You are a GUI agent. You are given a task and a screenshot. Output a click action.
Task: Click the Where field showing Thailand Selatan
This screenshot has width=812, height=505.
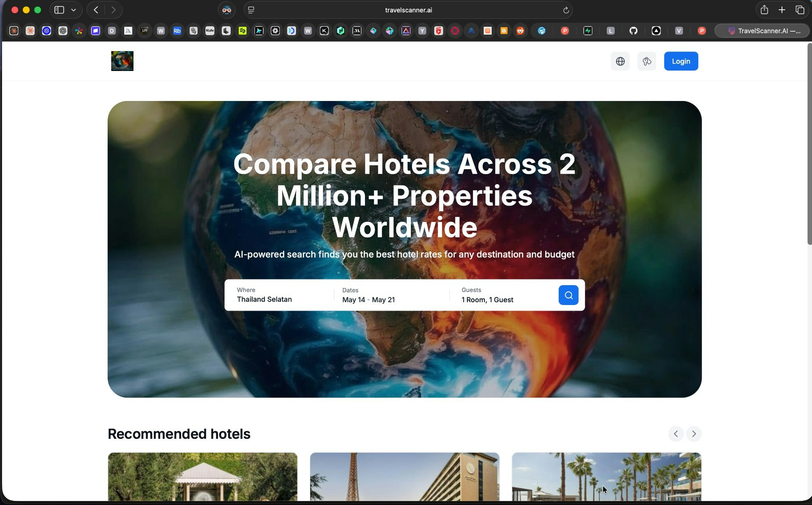point(264,295)
